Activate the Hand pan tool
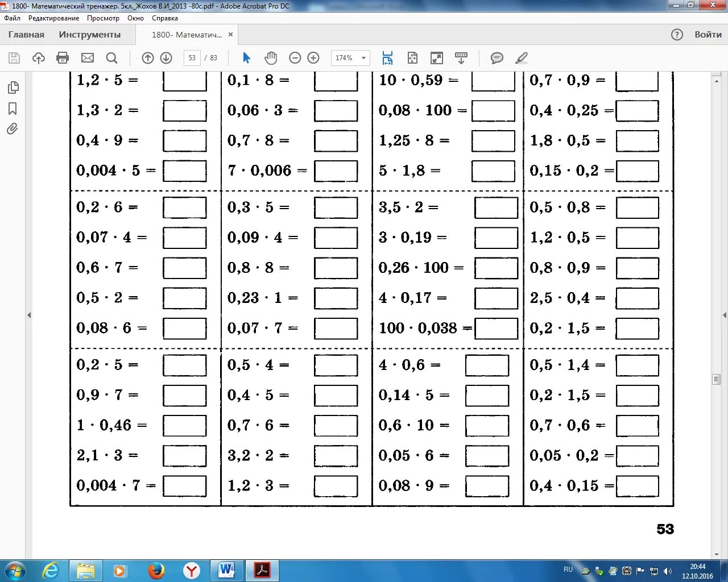Screen dimensions: 728x582 click(x=271, y=58)
